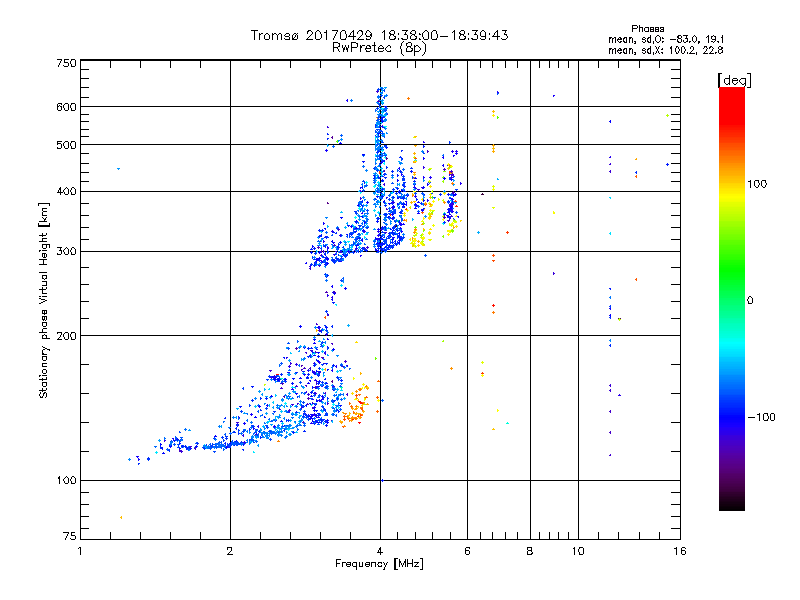Click the 'Frequency [MHz]' axis title
The width and height of the screenshot is (800, 600).
379,564
